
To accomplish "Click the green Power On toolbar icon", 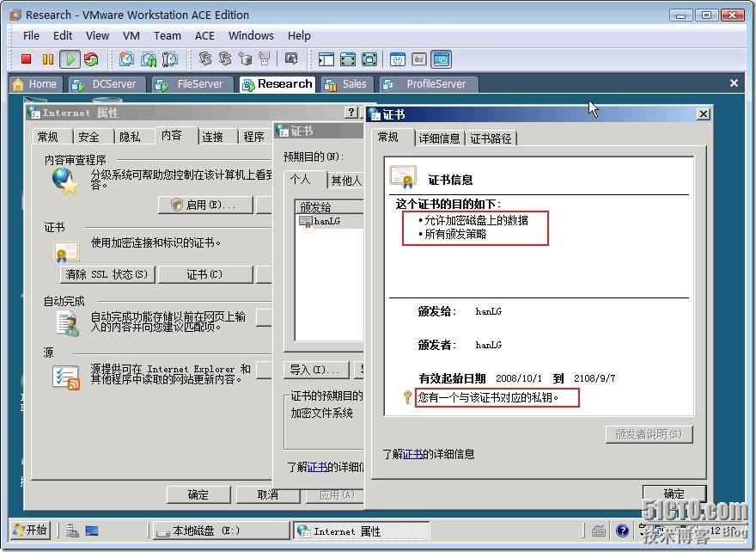I will [x=70, y=59].
